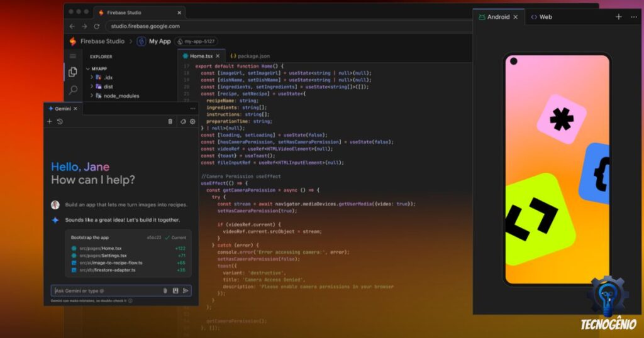Image resolution: width=644 pixels, height=338 pixels.
Task: Open the preview panel three-dot menu
Action: pyautogui.click(x=634, y=17)
